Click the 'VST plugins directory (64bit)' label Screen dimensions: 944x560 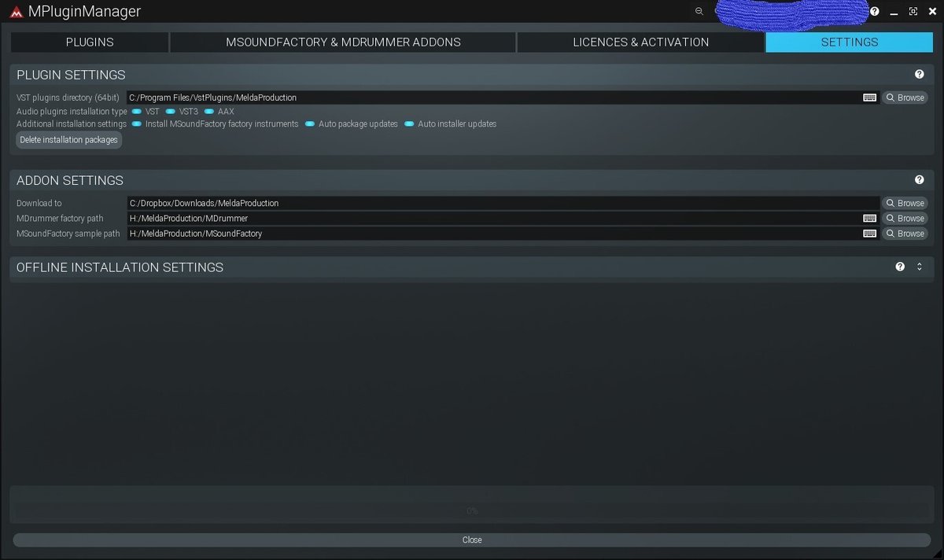68,98
